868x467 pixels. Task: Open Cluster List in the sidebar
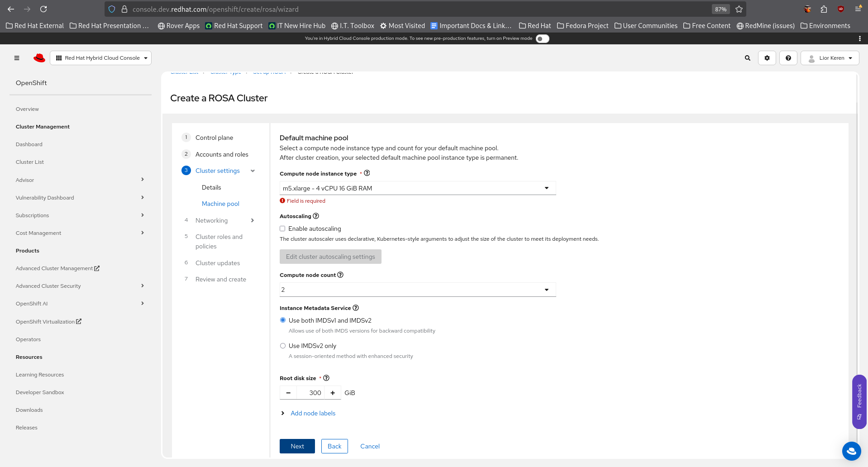tap(30, 162)
